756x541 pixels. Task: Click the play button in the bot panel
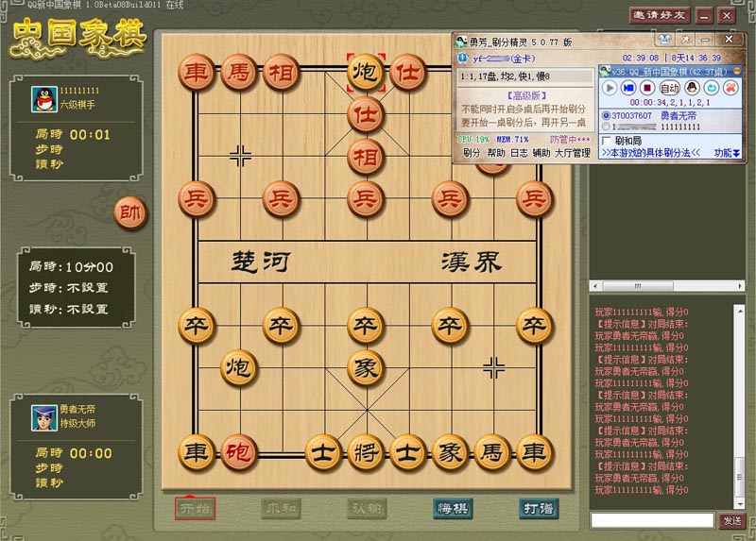(x=610, y=88)
